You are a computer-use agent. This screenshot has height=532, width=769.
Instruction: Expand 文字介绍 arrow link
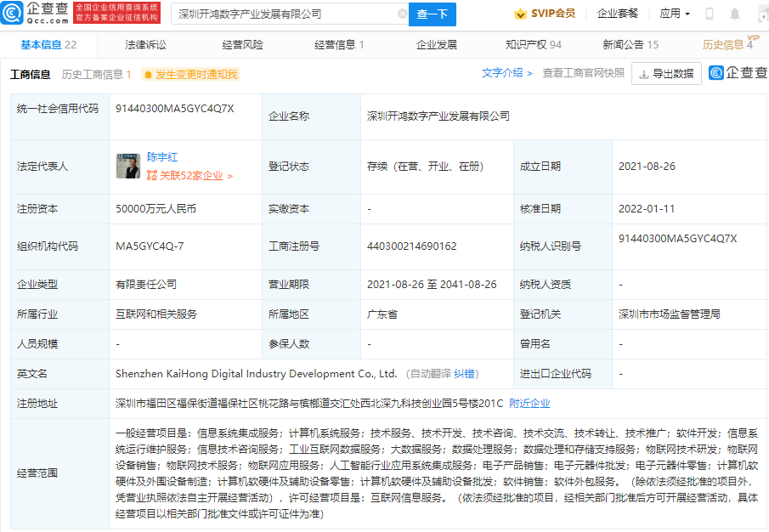(507, 73)
